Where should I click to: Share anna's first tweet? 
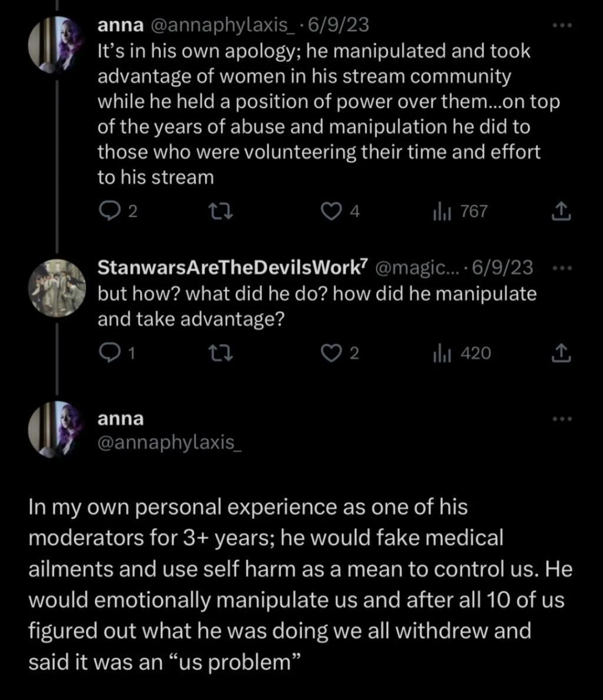click(562, 211)
